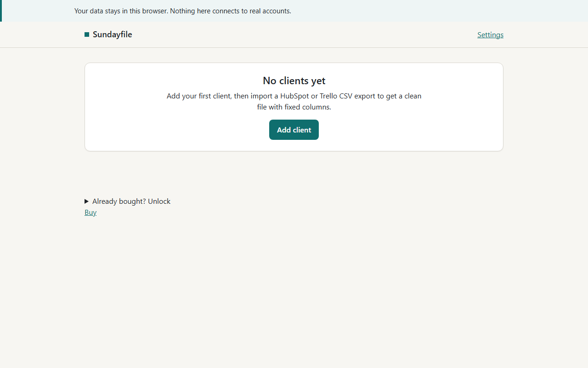588x368 pixels.
Task: Follow the Buy link
Action: coord(90,212)
